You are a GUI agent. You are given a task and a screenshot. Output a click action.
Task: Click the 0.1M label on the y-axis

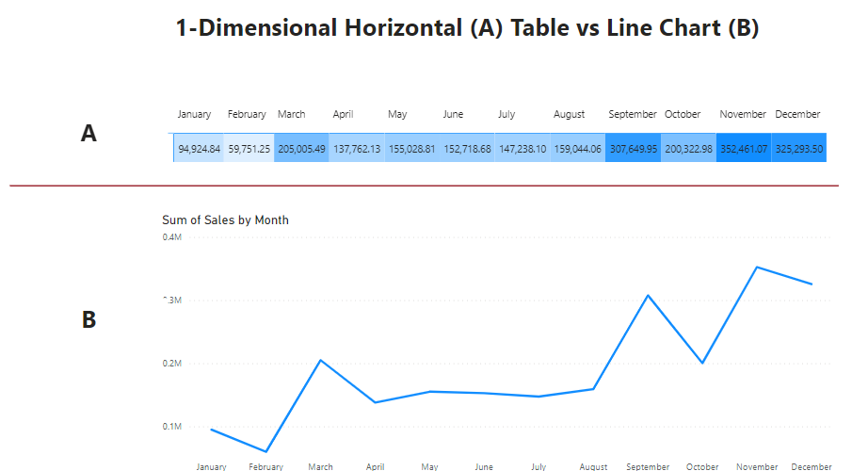(x=171, y=427)
